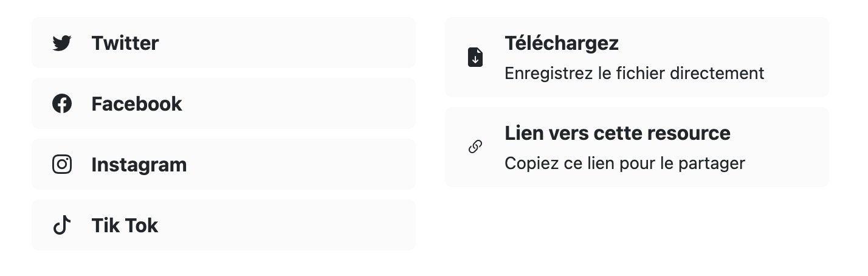Viewport: 868px width, 276px height.
Task: Click 'Enregistrez le fichier directement' subtitle
Action: click(635, 74)
